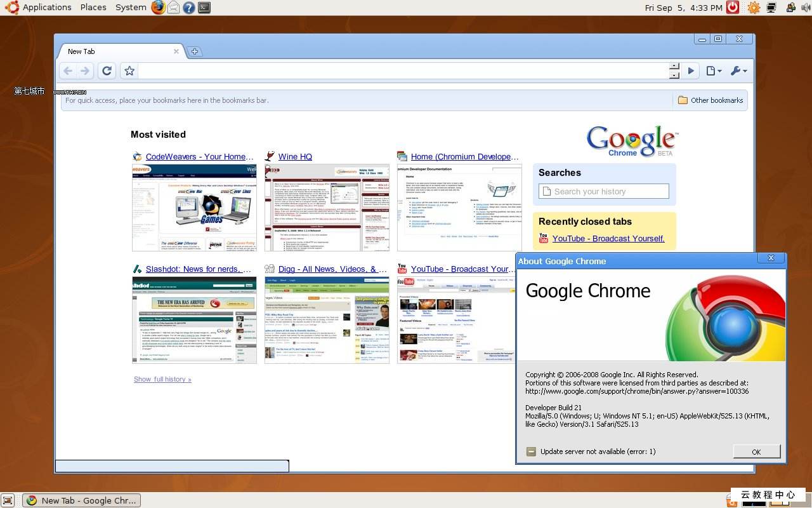812x508 pixels.
Task: Click the YouTube icon in Recently closed tabs
Action: [x=544, y=238]
